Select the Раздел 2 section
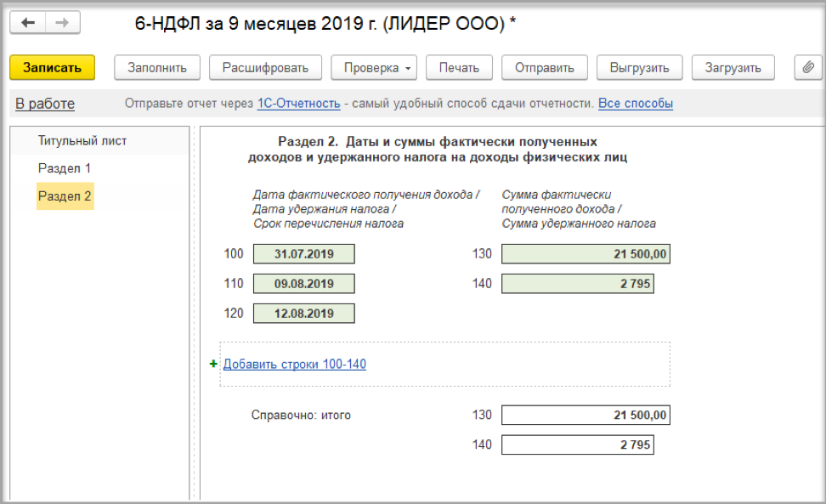 pos(65,196)
